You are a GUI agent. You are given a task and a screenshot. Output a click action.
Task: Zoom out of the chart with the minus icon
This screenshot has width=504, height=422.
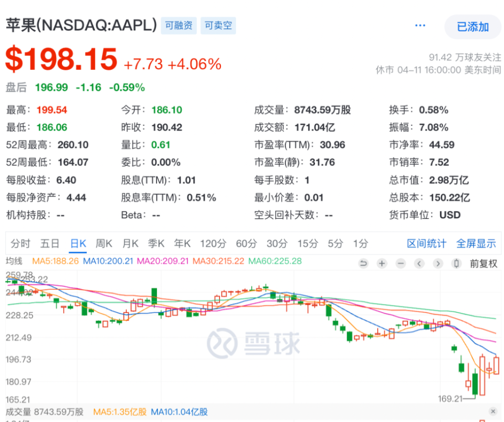(401, 263)
